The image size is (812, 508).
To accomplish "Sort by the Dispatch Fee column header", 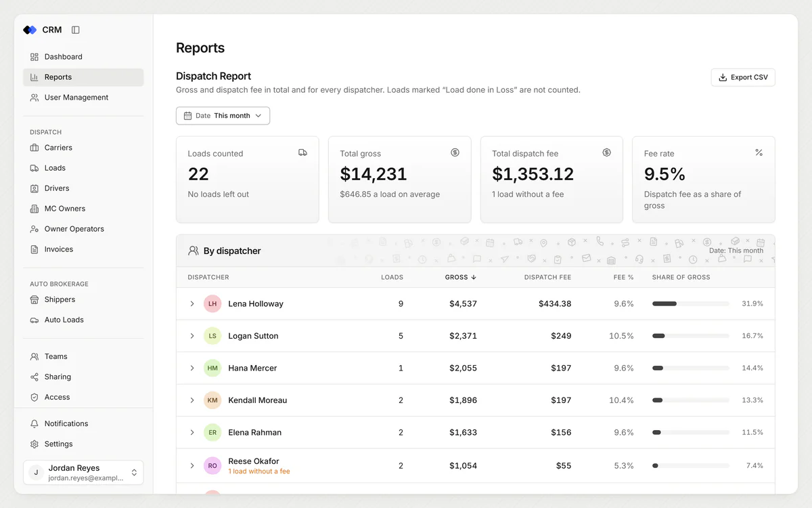I will [547, 277].
